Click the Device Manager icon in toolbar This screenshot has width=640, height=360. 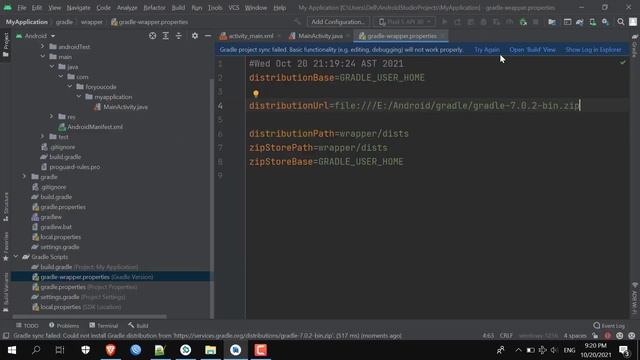(593, 22)
